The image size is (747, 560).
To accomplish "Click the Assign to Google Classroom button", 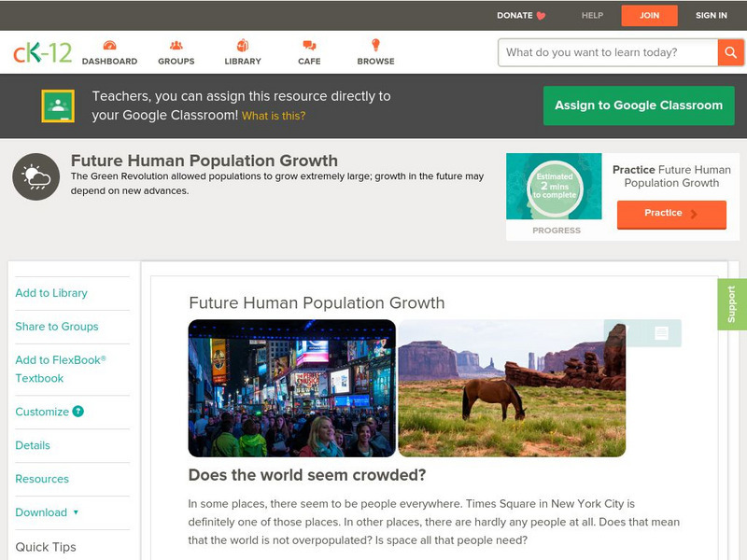I will [639, 105].
